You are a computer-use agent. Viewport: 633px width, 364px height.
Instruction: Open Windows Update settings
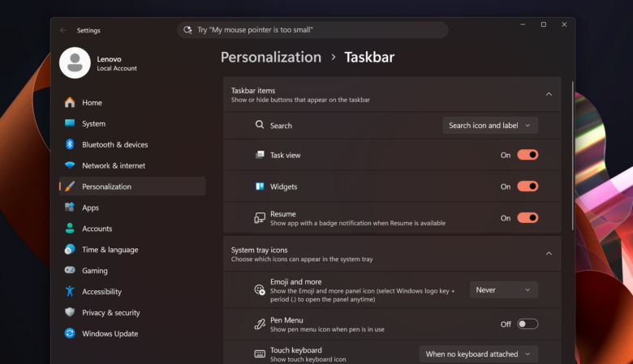point(132,333)
